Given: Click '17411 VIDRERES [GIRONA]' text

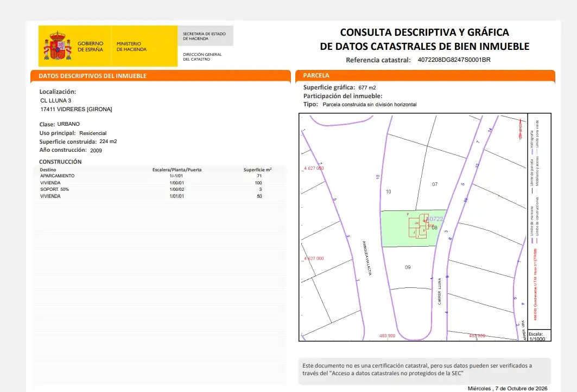Looking at the screenshot, I should click(76, 109).
